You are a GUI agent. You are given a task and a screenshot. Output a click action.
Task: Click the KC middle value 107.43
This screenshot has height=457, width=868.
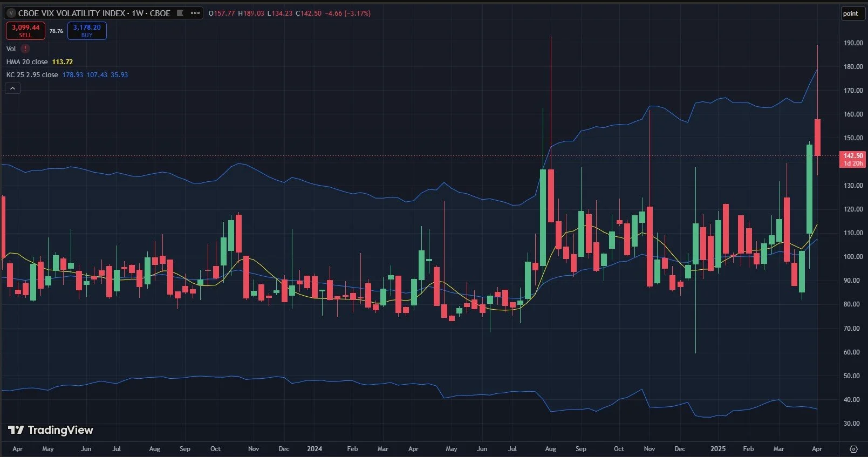[x=97, y=75]
